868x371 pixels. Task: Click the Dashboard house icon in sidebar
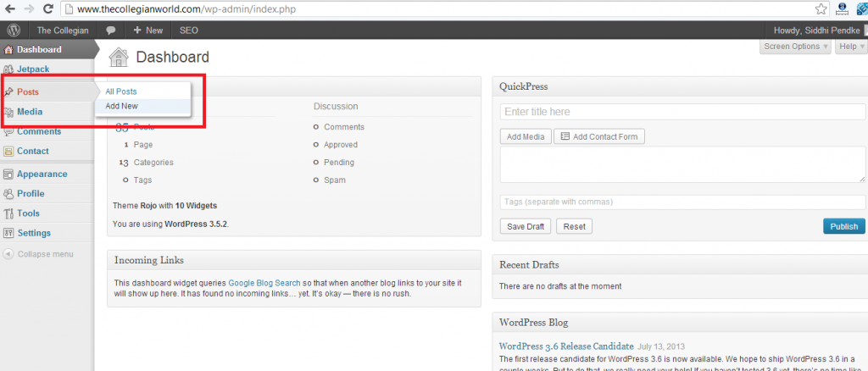coord(8,50)
